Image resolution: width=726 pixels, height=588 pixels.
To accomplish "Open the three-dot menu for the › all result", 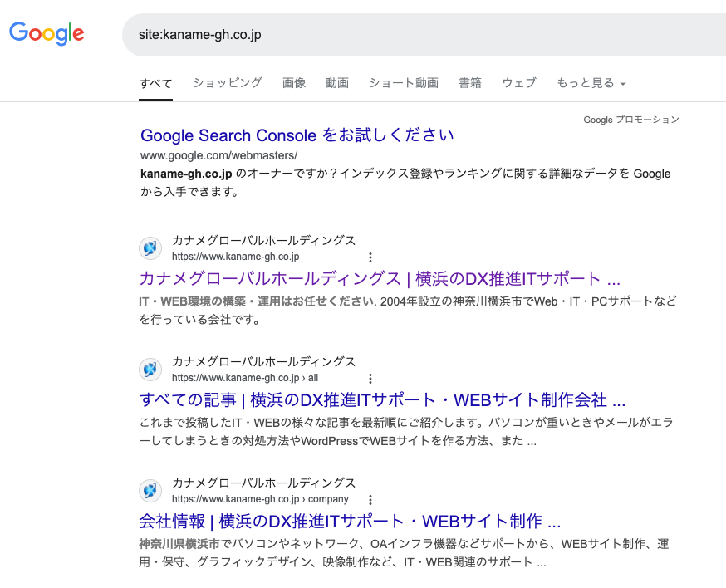I will pyautogui.click(x=370, y=379).
